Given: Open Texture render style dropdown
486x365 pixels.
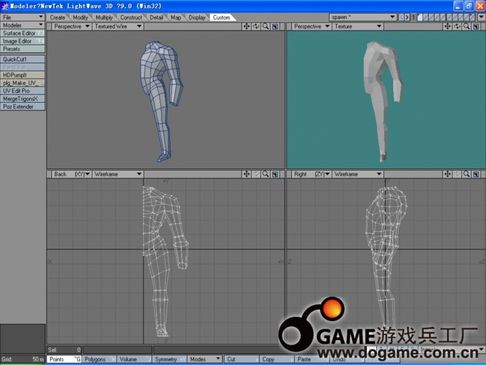Looking at the screenshot, I should (x=357, y=26).
